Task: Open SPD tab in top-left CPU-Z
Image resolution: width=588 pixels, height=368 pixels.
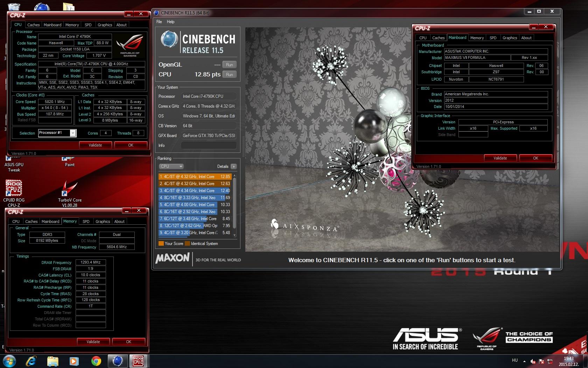Action: click(x=88, y=25)
